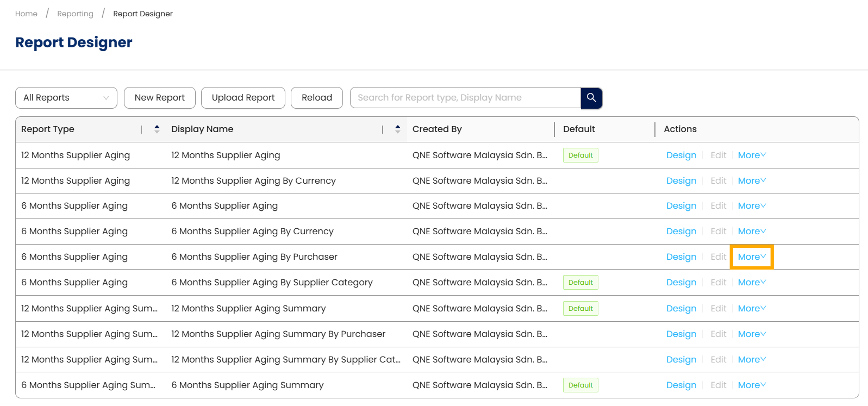Open the All Reports dropdown
Viewport: 868px width, 406px height.
pyautogui.click(x=66, y=98)
